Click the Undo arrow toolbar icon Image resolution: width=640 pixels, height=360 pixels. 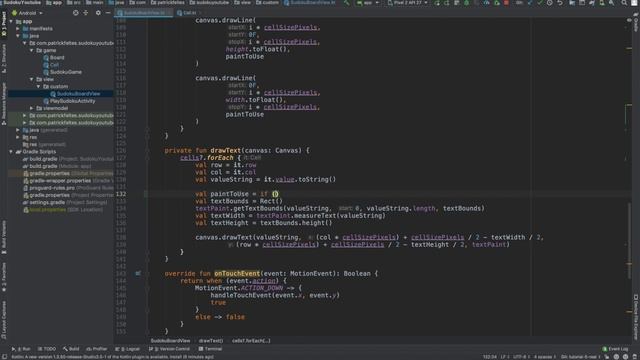[560, 3]
